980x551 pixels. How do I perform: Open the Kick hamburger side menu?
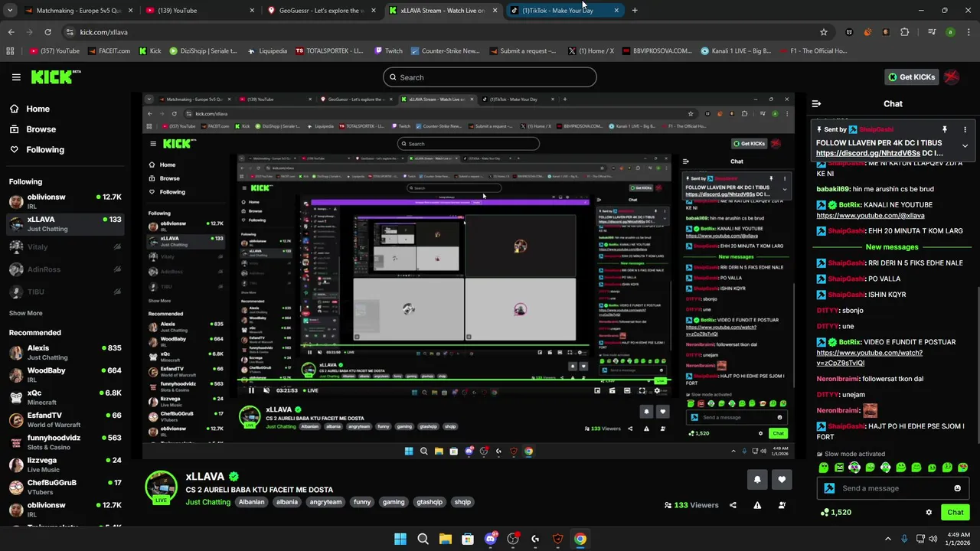(16, 77)
